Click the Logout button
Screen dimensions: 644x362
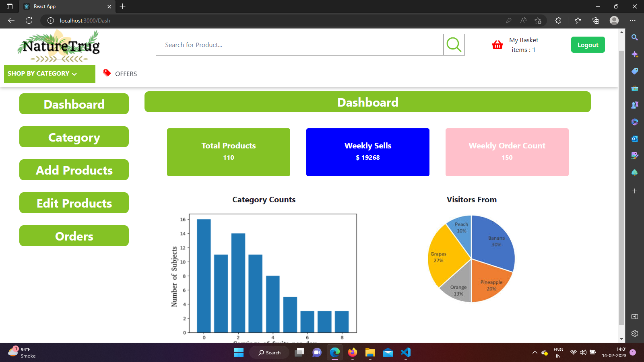588,45
